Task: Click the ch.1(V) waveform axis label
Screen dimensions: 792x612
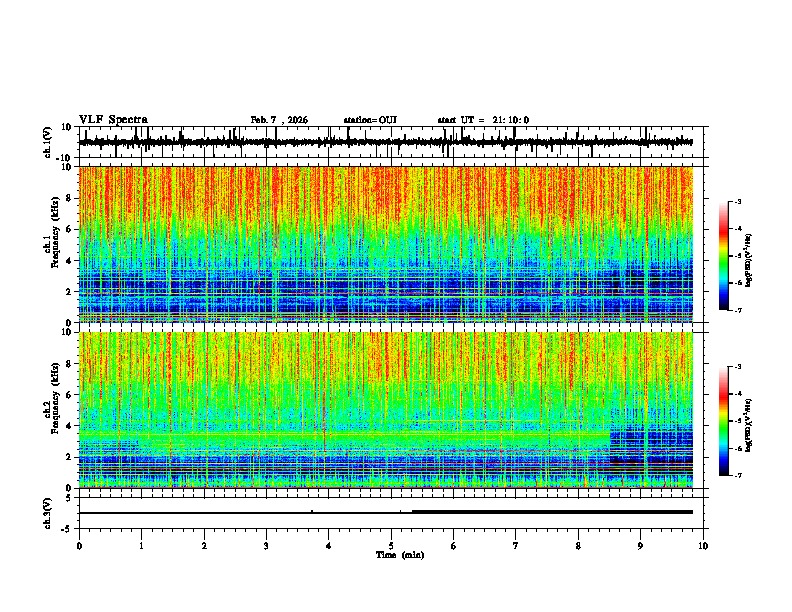Action: pos(48,142)
